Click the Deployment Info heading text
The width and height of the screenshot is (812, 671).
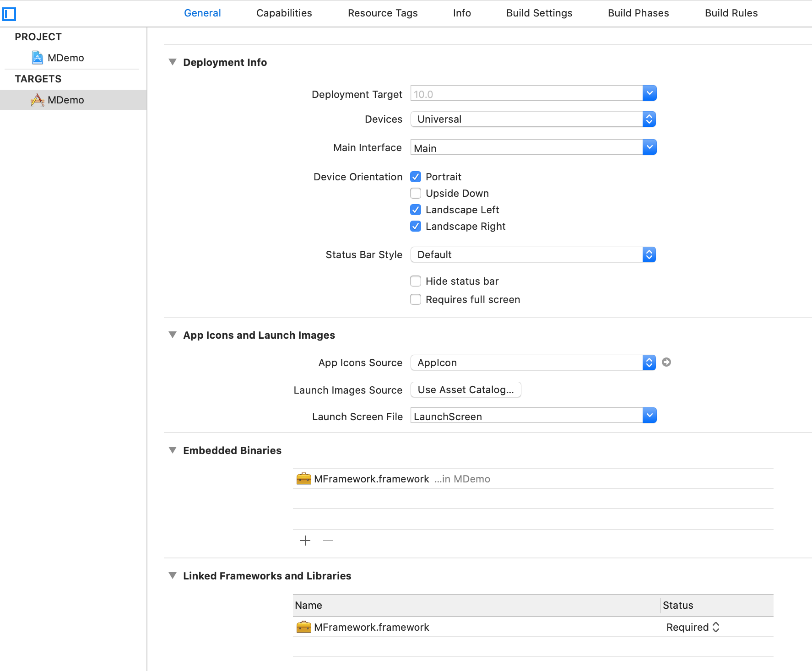[225, 62]
